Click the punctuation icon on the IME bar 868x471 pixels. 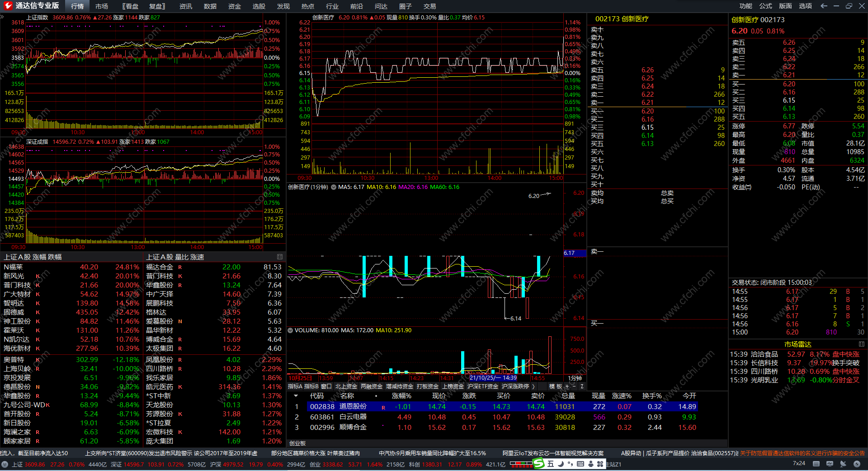[x=571, y=464]
